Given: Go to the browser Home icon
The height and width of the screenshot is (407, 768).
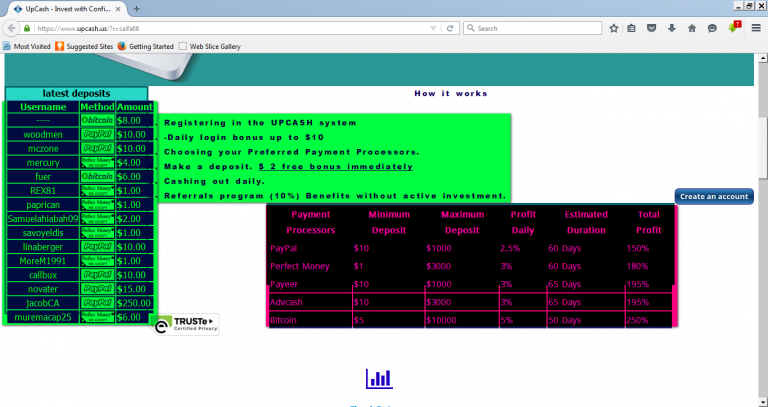Looking at the screenshot, I should pyautogui.click(x=692, y=28).
